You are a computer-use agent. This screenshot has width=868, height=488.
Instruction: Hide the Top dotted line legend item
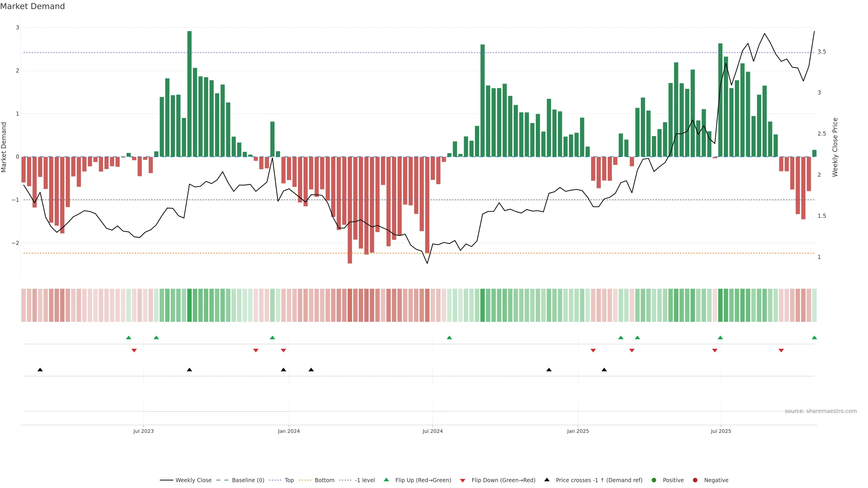coord(289,480)
